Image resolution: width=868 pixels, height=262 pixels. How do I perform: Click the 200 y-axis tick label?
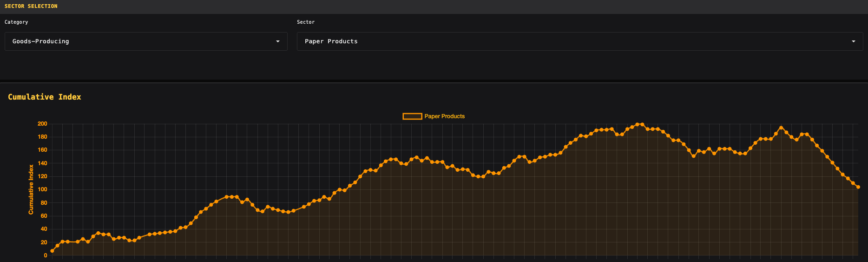(42, 124)
